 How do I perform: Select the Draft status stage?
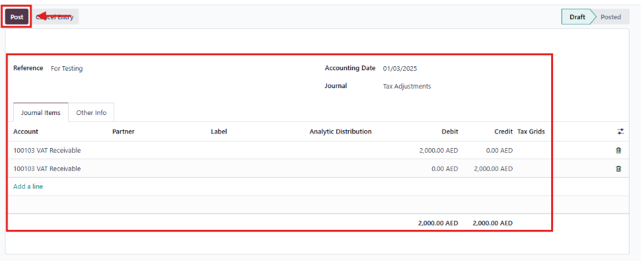(577, 17)
